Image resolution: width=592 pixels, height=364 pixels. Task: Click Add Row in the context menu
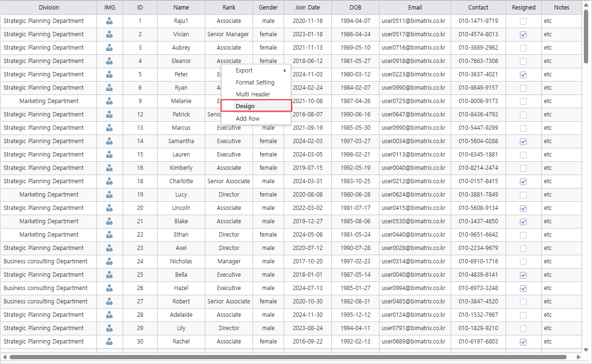(248, 119)
